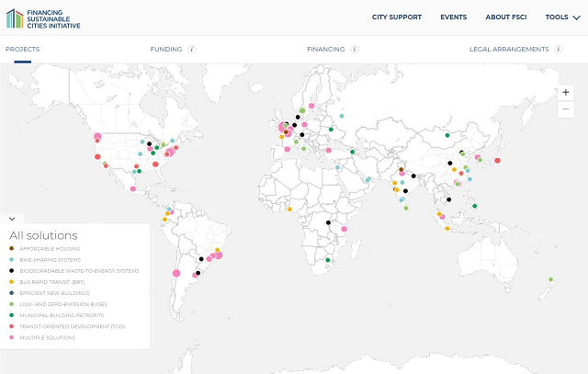Select the light green marker in southern India
Screen dimensions: 588x374
click(x=406, y=208)
